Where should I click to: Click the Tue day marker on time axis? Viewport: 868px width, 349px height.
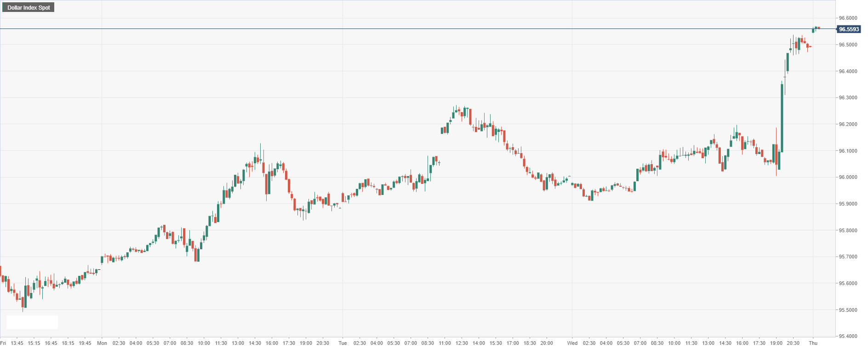[x=343, y=343]
